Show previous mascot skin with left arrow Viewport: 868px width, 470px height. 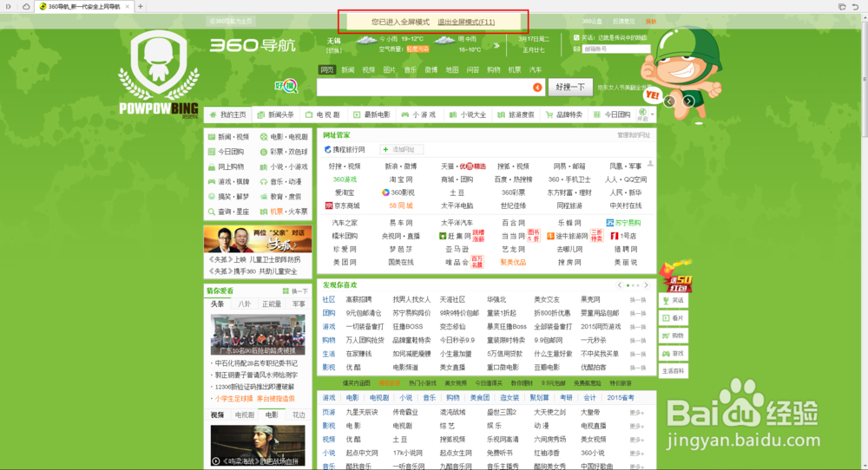(x=670, y=101)
